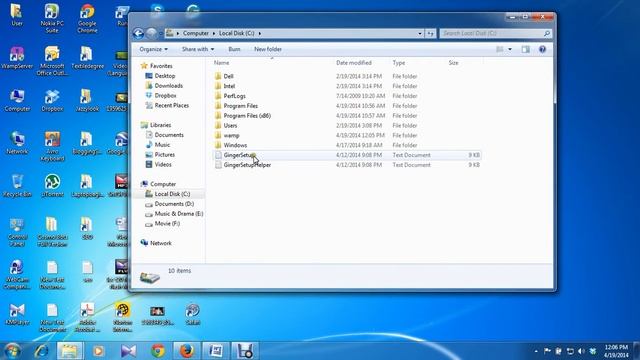This screenshot has height=360, width=640.
Task: Open Dropbox in the navigation pane
Action: [x=166, y=96]
